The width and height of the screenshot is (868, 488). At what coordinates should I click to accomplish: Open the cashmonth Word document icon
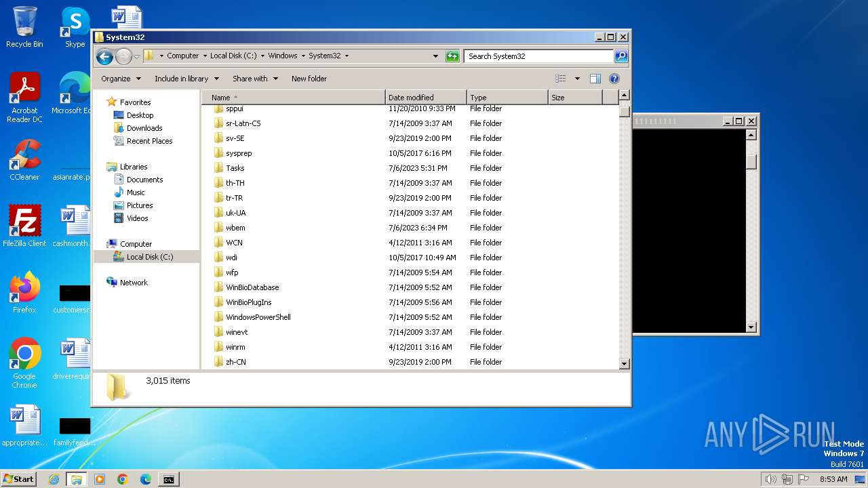tap(71, 226)
